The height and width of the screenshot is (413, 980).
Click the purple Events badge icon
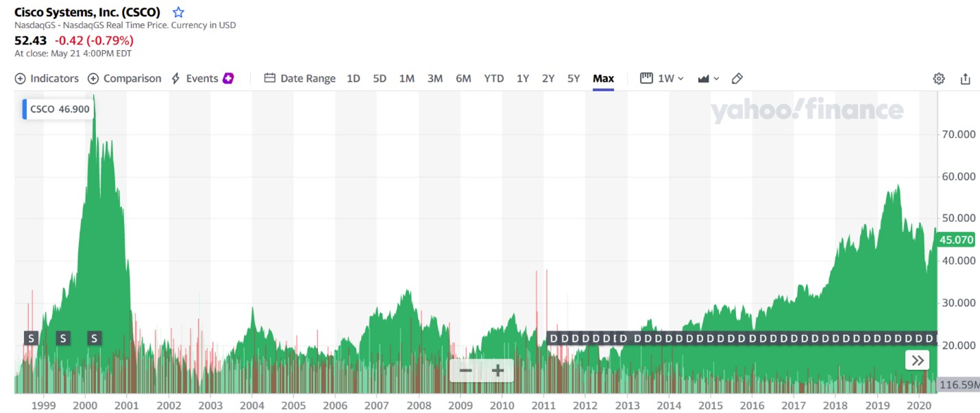pos(228,78)
